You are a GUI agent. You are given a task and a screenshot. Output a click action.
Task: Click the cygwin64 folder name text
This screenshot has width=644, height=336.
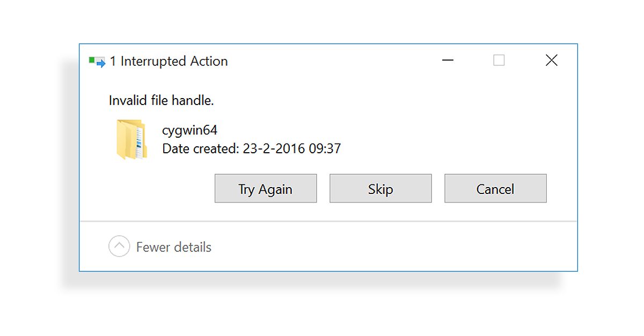tap(189, 130)
